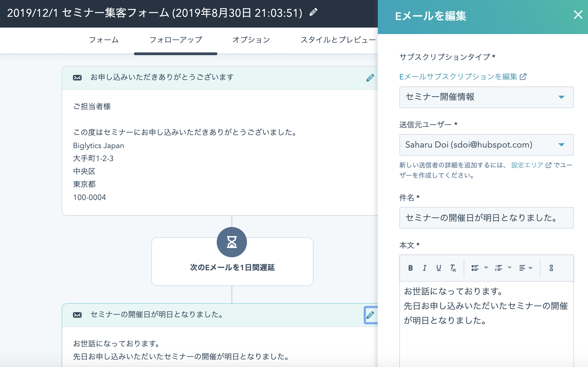588x367 pixels.
Task: Click the 100-0004 postal code text
Action: [89, 198]
